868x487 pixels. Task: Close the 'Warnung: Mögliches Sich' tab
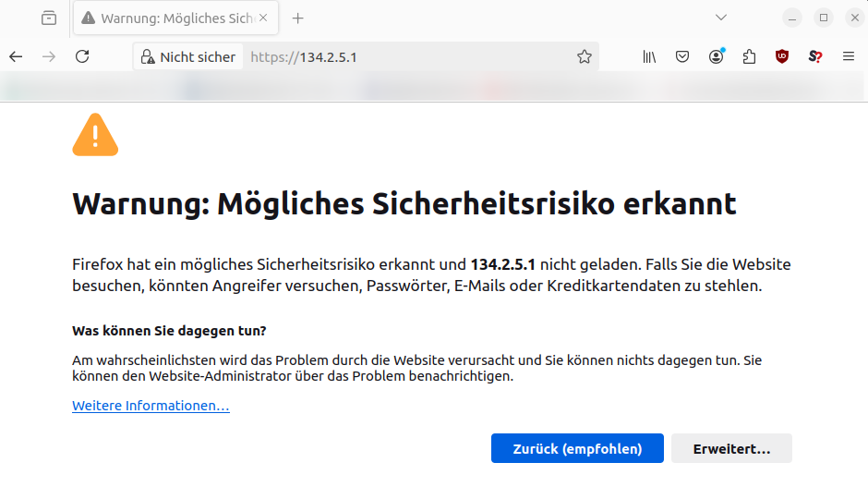pos(263,18)
